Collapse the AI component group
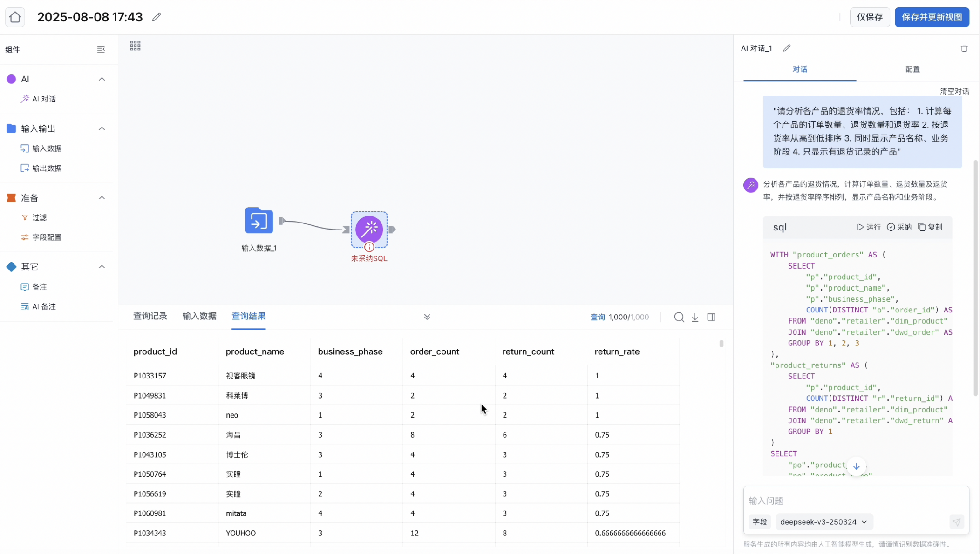This screenshot has height=554, width=980. pos(102,79)
